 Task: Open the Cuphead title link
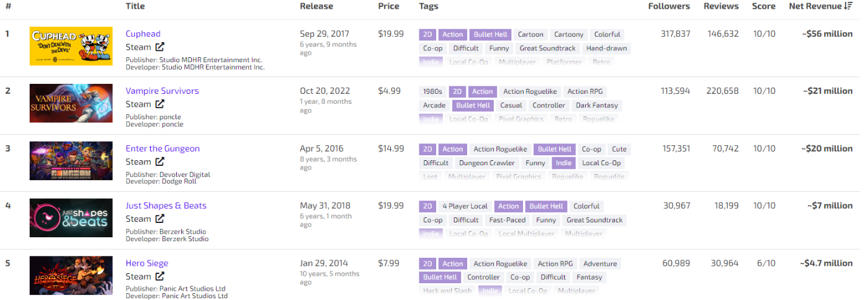143,34
